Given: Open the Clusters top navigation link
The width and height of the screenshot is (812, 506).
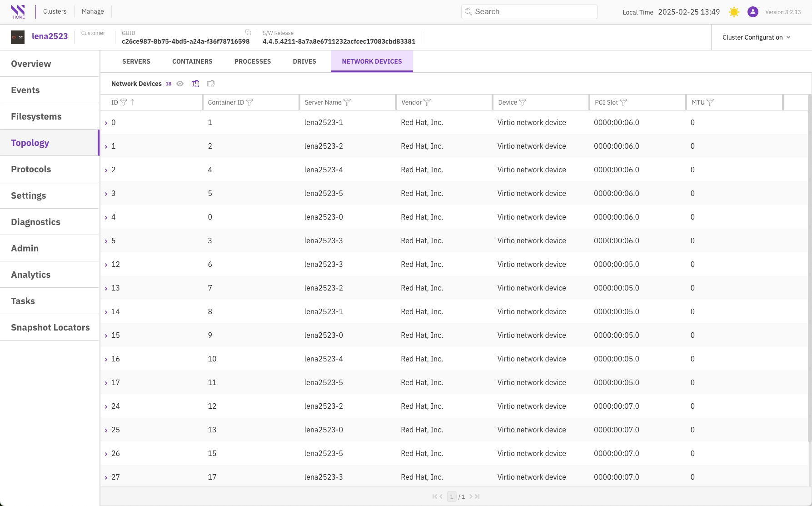Looking at the screenshot, I should tap(55, 11).
